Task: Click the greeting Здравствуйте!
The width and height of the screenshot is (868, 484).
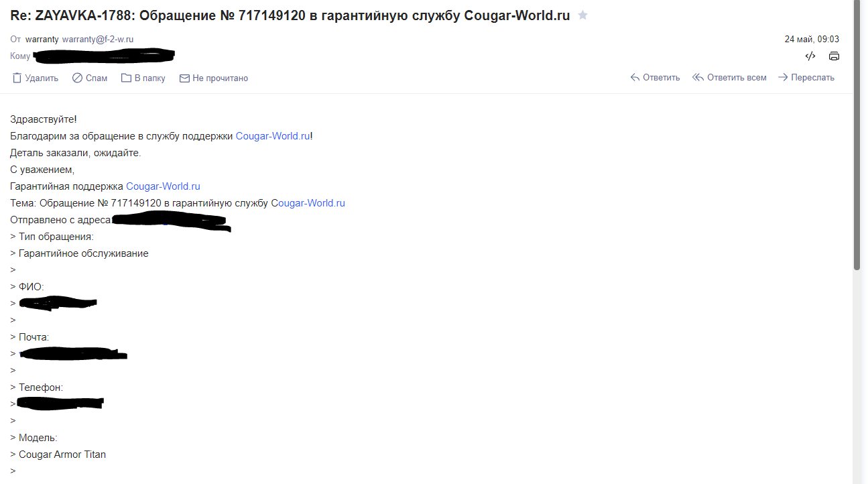Action: coord(44,119)
